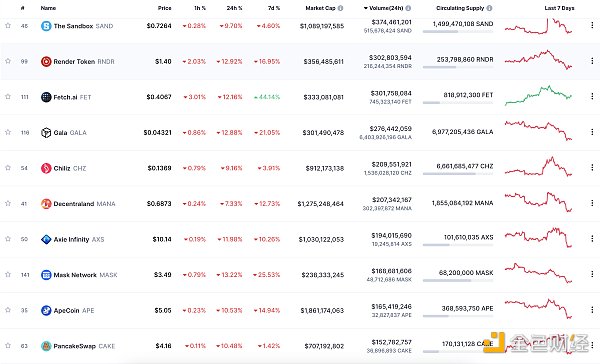Click the Chiliz circulating supply progress bar
600x364 pixels.
pyautogui.click(x=458, y=174)
